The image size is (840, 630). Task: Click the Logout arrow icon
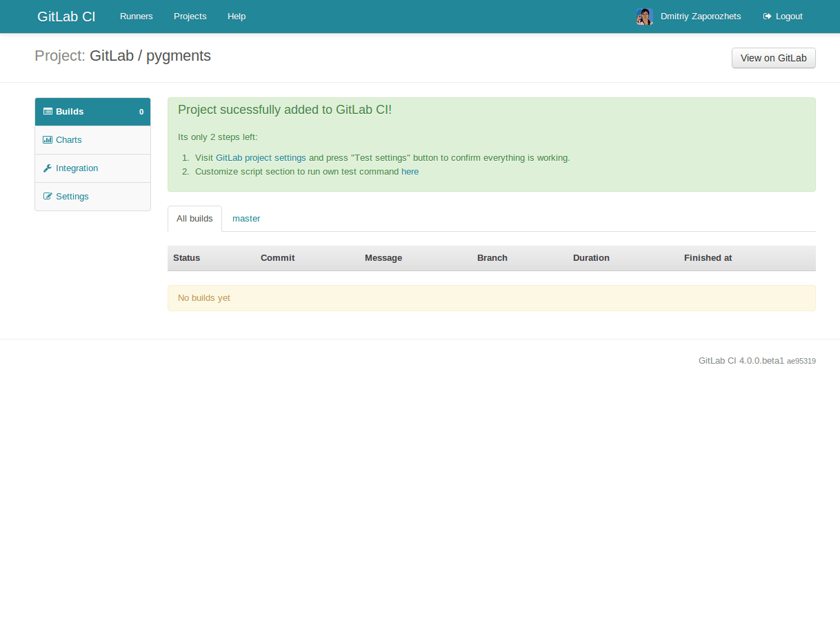(767, 17)
